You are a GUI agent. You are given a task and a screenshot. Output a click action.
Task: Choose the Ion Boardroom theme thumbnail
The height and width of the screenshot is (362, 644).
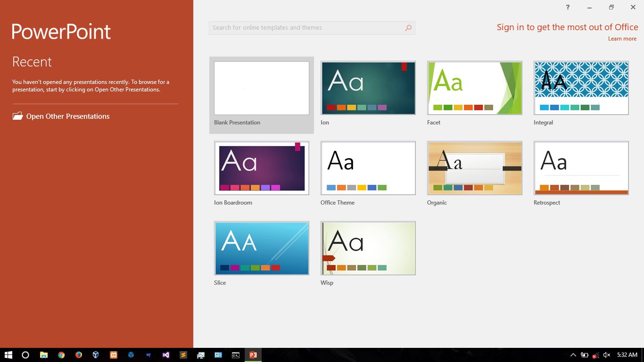(x=262, y=168)
